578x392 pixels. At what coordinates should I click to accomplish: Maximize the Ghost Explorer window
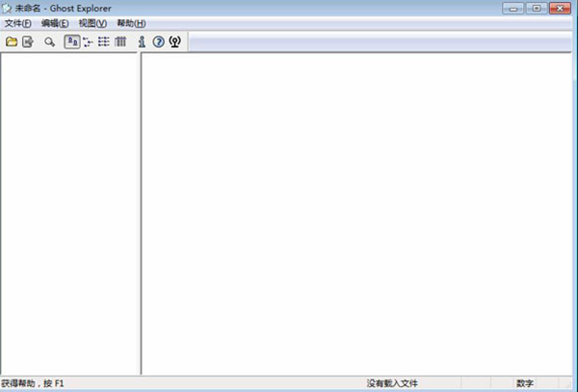click(536, 8)
